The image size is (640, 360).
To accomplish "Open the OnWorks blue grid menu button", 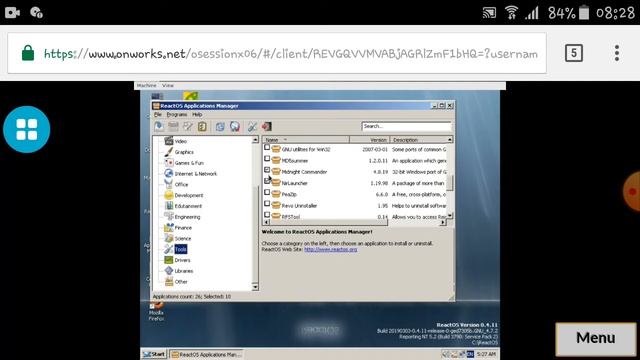I will (x=27, y=129).
